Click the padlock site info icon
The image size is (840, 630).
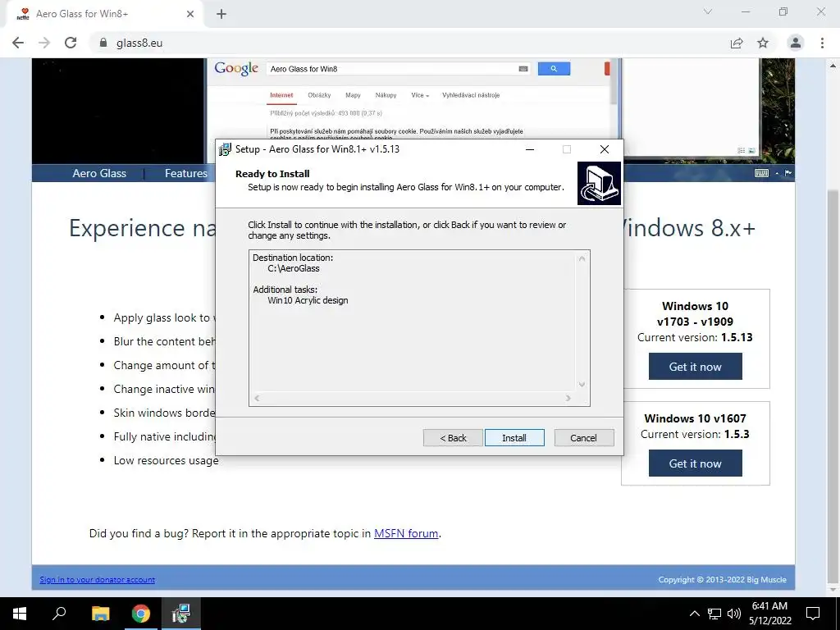point(103,43)
